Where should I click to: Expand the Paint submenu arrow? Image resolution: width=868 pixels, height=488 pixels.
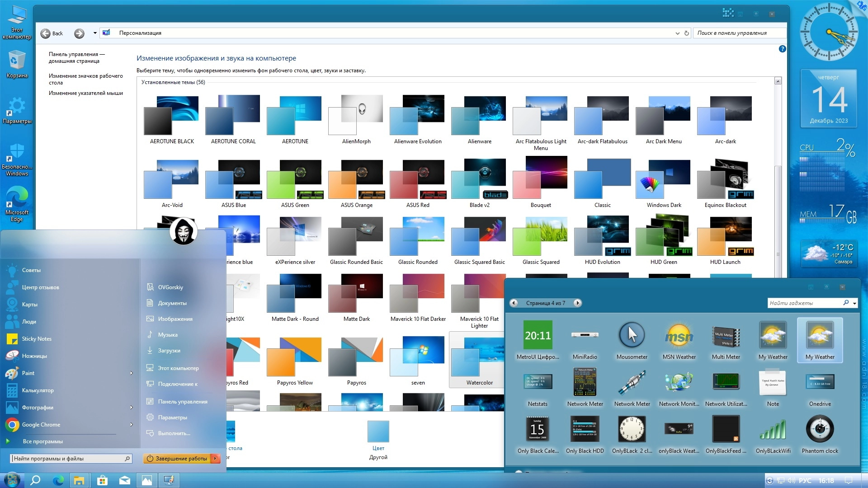(132, 373)
